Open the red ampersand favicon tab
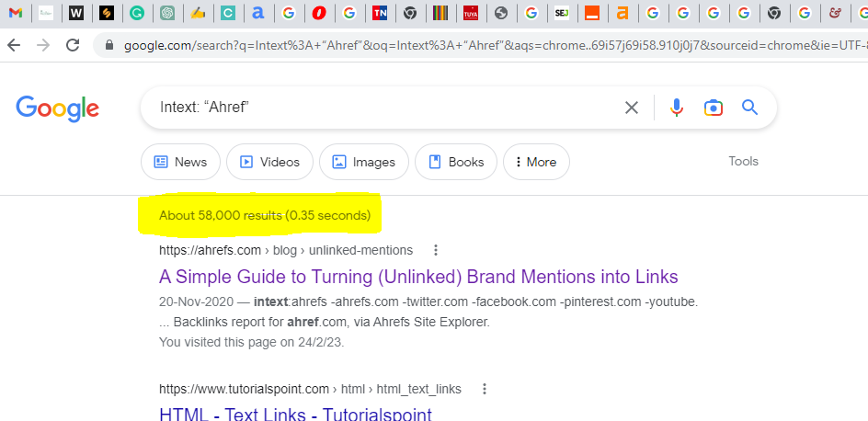868x421 pixels. [x=835, y=13]
